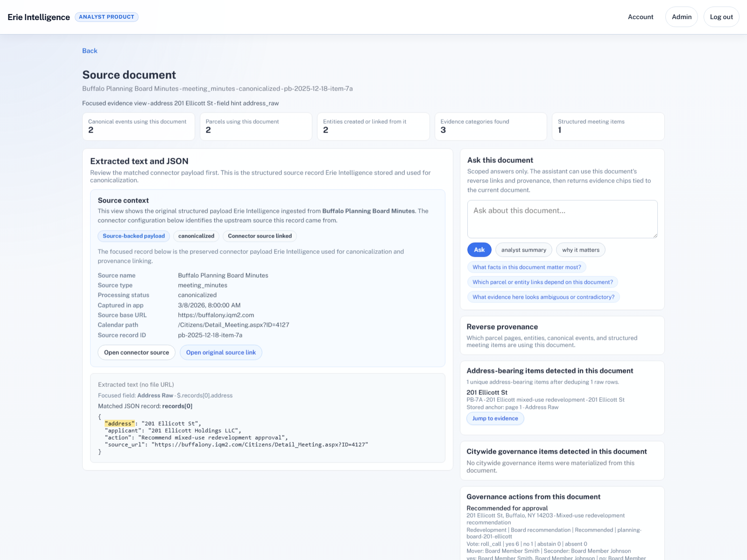Screen dimensions: 747x560
Task: Open the Evidence categories found card
Action: pyautogui.click(x=490, y=126)
